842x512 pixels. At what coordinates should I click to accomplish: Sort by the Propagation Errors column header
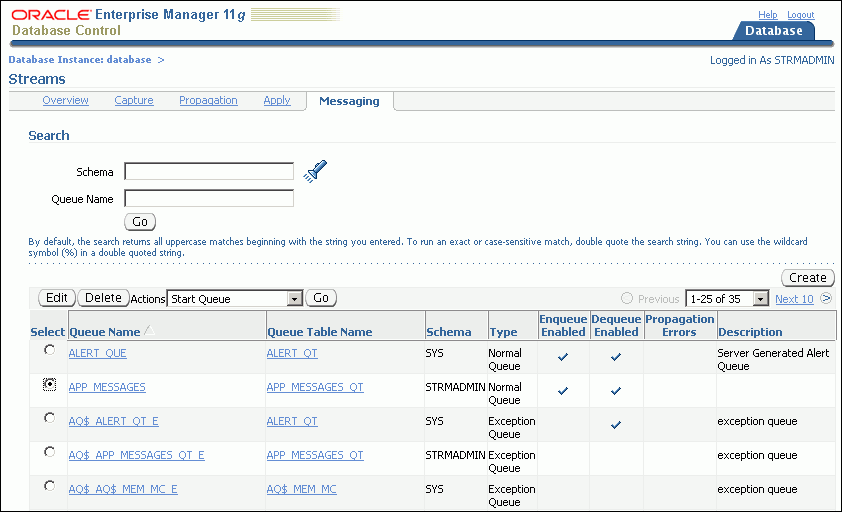(680, 326)
